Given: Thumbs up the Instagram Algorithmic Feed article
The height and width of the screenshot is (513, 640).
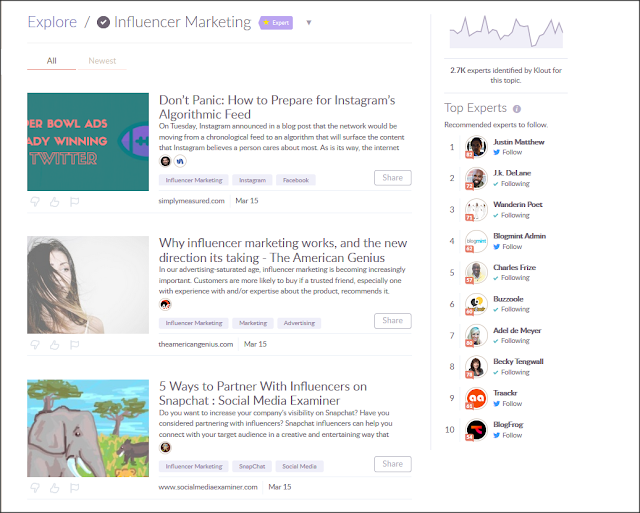Looking at the screenshot, I should [x=55, y=202].
